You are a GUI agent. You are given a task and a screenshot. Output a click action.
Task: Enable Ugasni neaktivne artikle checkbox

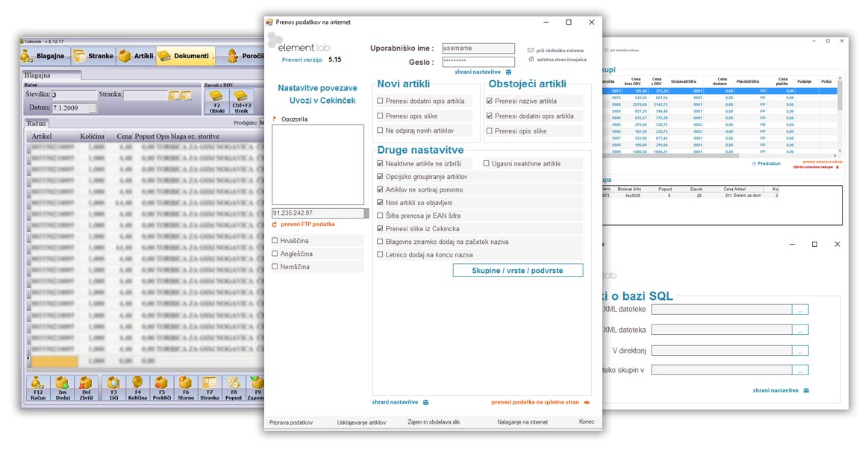tap(487, 163)
